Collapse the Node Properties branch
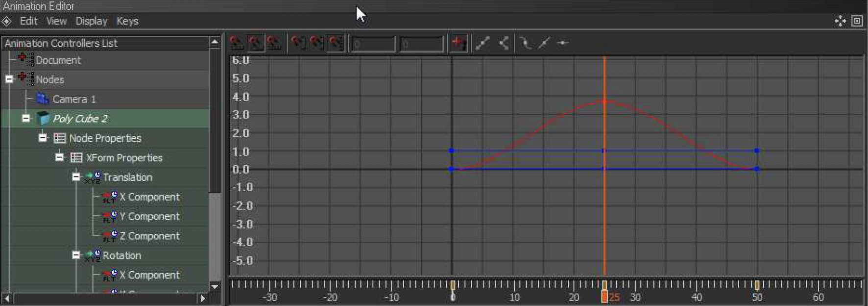 click(x=43, y=138)
